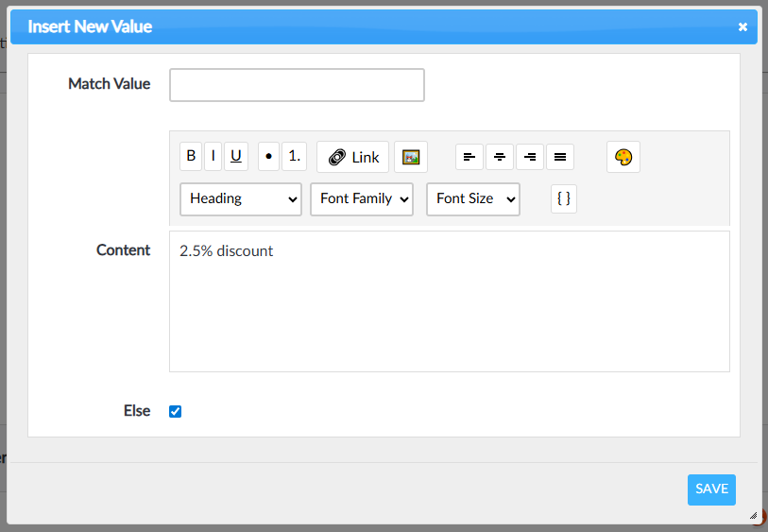Justify the text alignment
Viewport: 768px width, 532px height.
560,157
